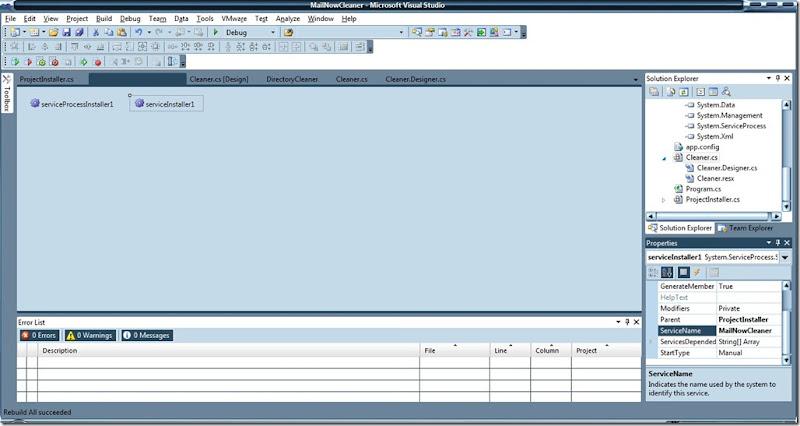Expand the ProjectInstaller.cs tree node
Screen dimensions: 800x426
coord(664,200)
